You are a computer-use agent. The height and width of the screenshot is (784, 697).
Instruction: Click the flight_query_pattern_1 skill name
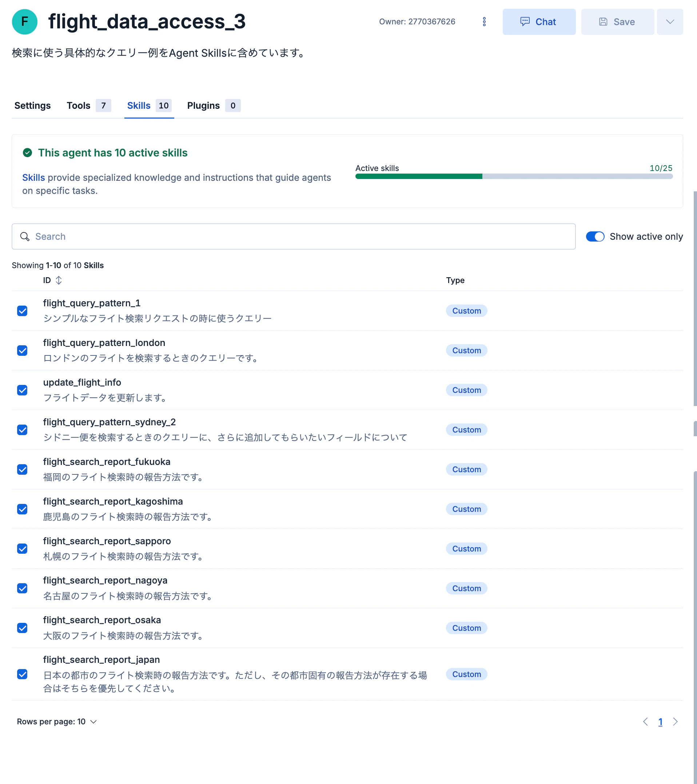92,303
